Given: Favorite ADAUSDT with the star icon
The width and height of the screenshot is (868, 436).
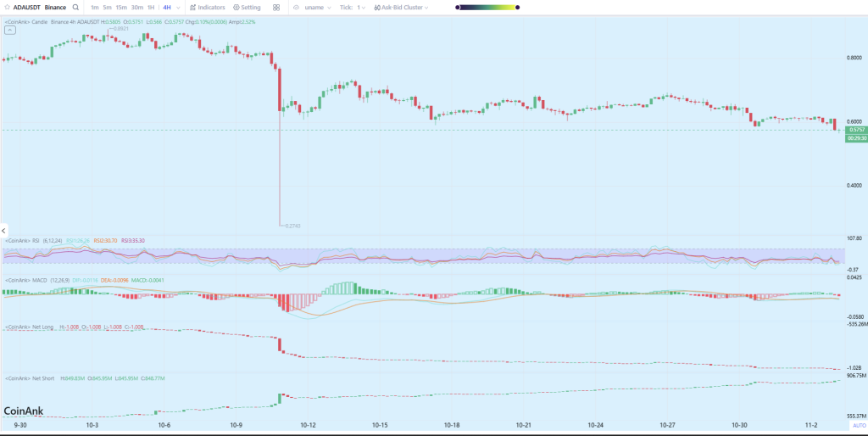Looking at the screenshot, I should click(x=7, y=8).
